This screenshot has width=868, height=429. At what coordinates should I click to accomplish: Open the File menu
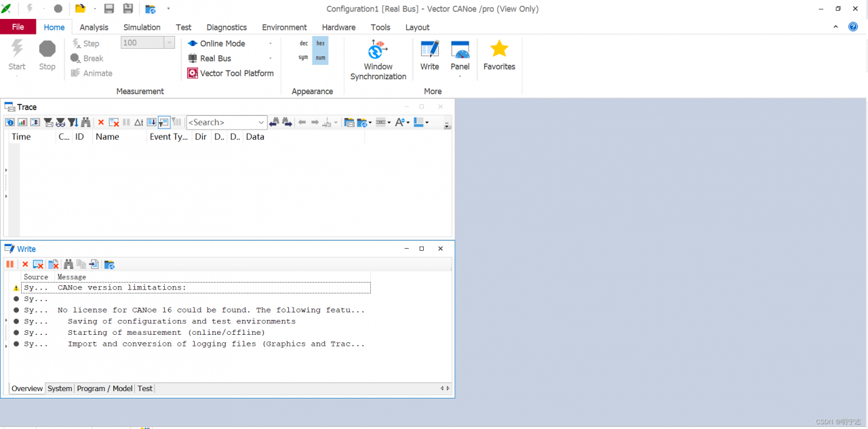18,27
